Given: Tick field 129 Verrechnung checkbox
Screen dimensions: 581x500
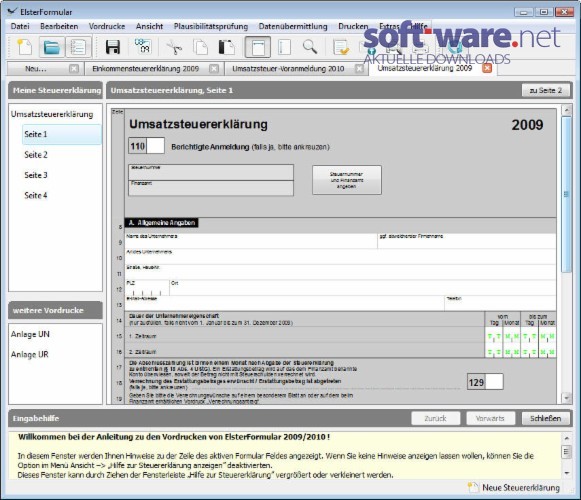Looking at the screenshot, I should [494, 382].
